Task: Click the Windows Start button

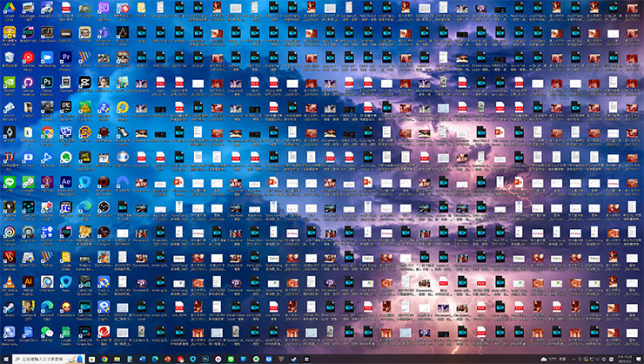Action: point(5,358)
